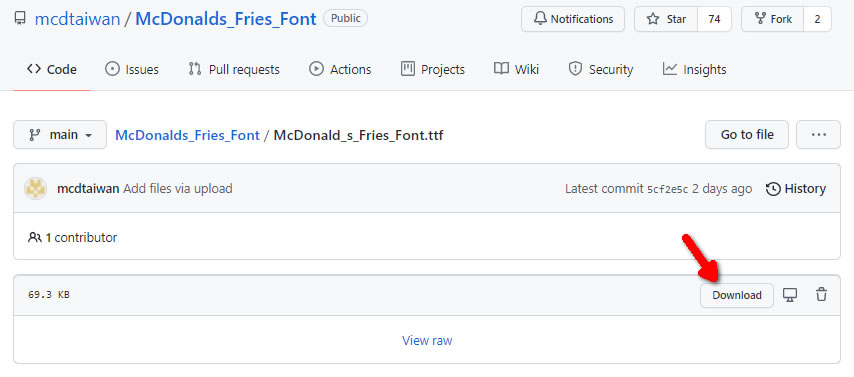This screenshot has width=854, height=377.
Task: Open the Pull requests tab
Action: click(x=234, y=69)
